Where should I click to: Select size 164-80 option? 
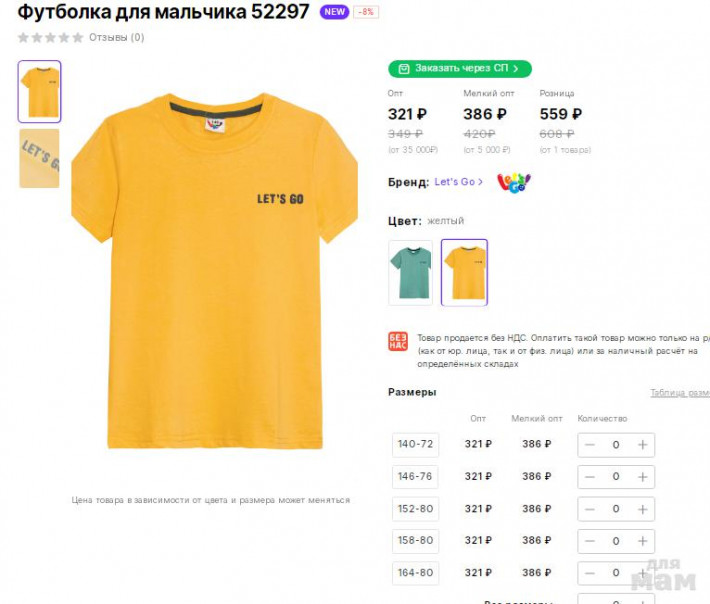[415, 573]
